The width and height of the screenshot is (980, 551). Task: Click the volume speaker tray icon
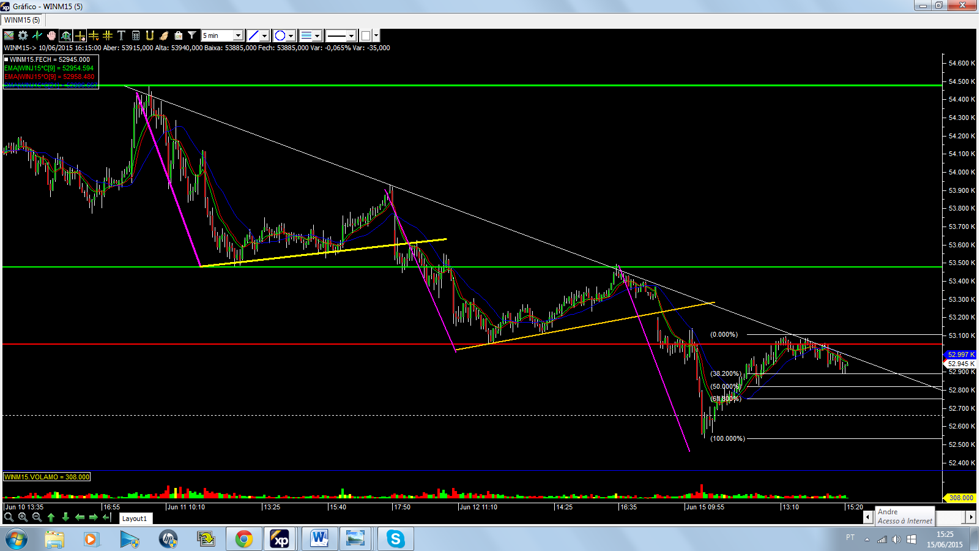896,539
